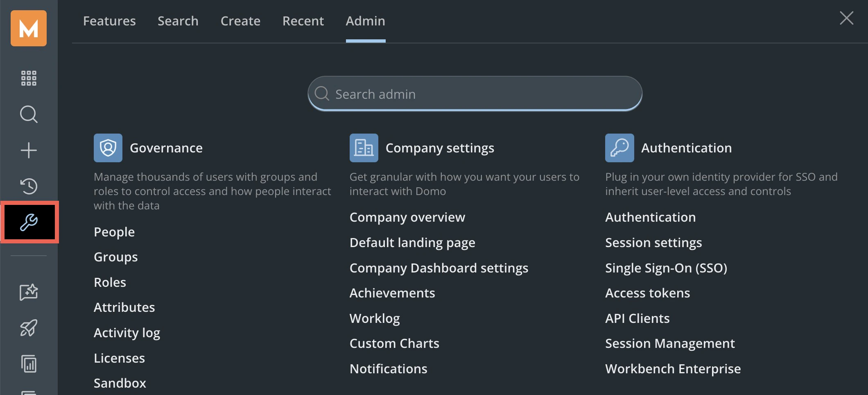Open the Recent tab
This screenshot has height=395, width=868.
[x=303, y=21]
